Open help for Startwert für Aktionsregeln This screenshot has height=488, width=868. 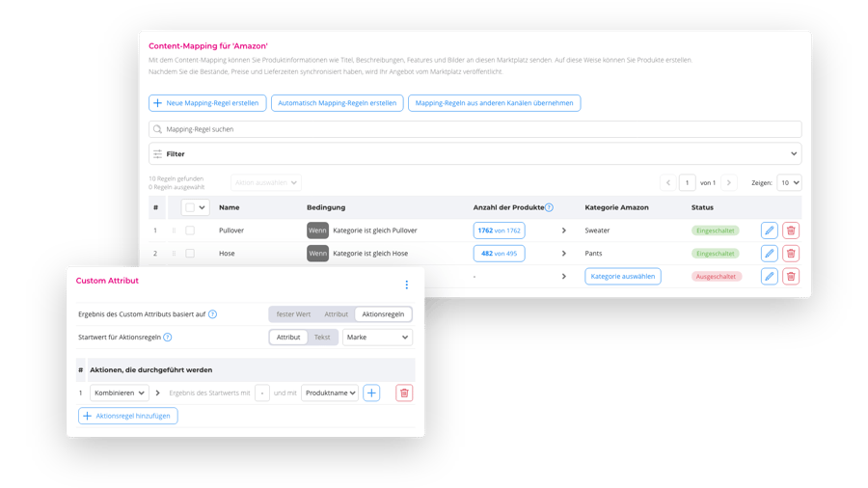168,337
